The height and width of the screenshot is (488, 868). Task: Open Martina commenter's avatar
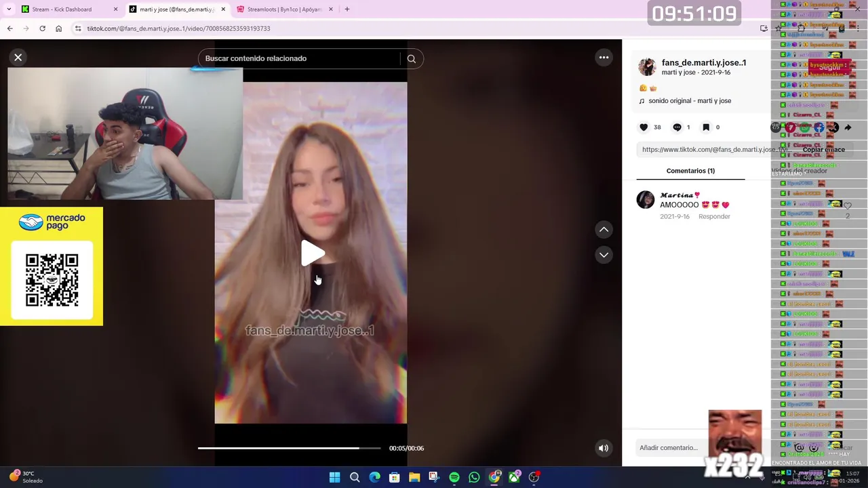point(646,199)
